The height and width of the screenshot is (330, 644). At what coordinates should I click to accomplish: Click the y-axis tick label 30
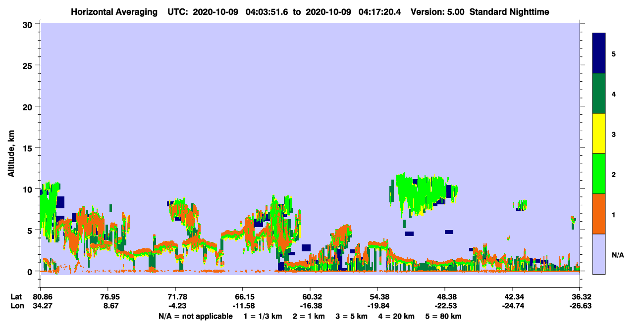click(29, 24)
